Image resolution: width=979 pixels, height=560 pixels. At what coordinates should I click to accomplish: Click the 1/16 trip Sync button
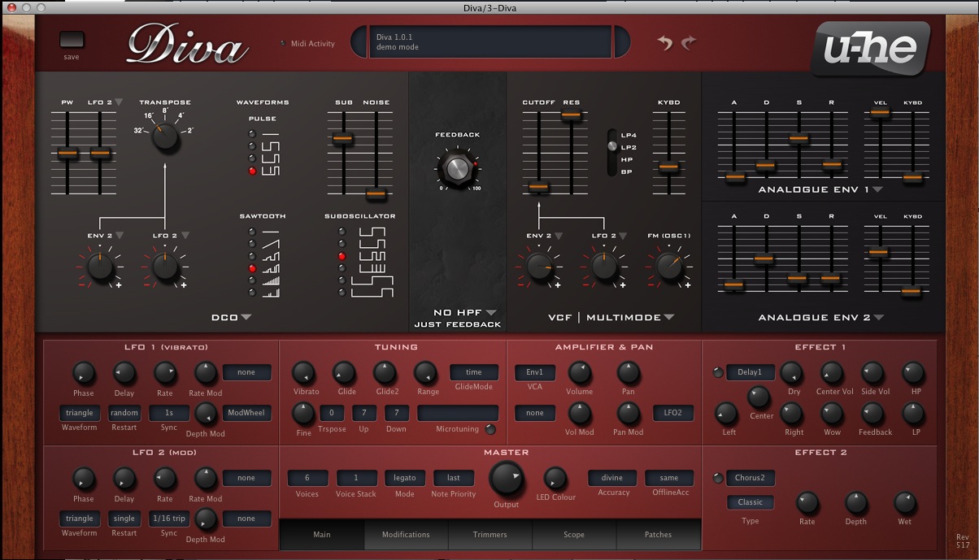pyautogui.click(x=169, y=519)
